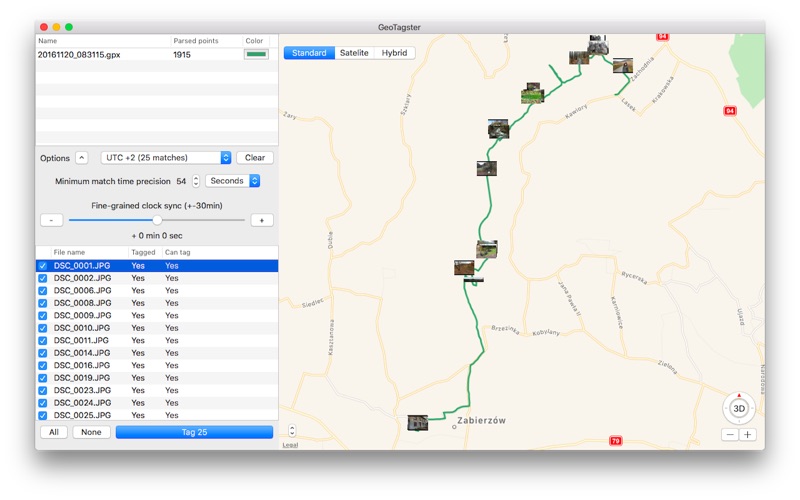The height and width of the screenshot is (500, 800).
Task: Select the DSC_0019.JPG file name
Action: click(82, 378)
